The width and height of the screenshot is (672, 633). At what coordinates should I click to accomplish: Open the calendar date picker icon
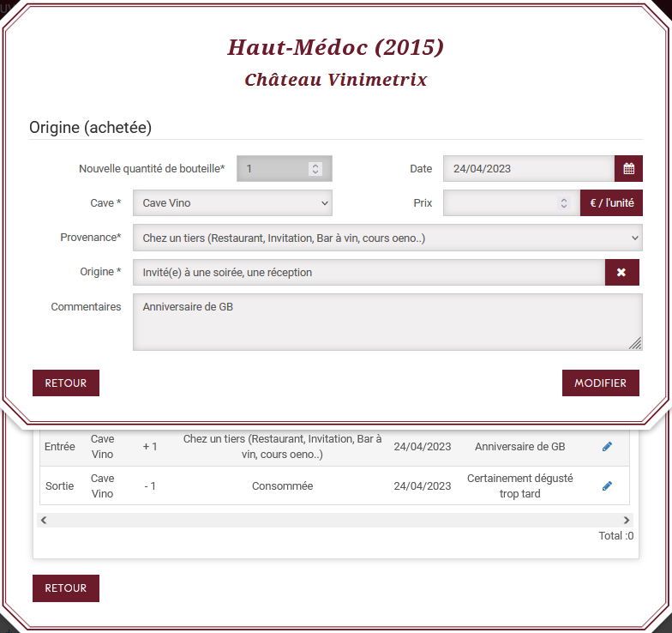(628, 169)
